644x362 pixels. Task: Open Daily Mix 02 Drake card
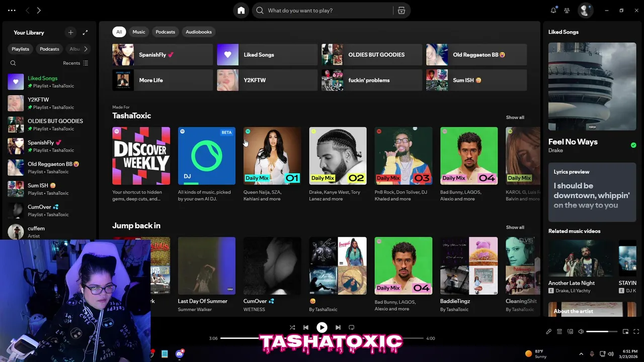338,164
